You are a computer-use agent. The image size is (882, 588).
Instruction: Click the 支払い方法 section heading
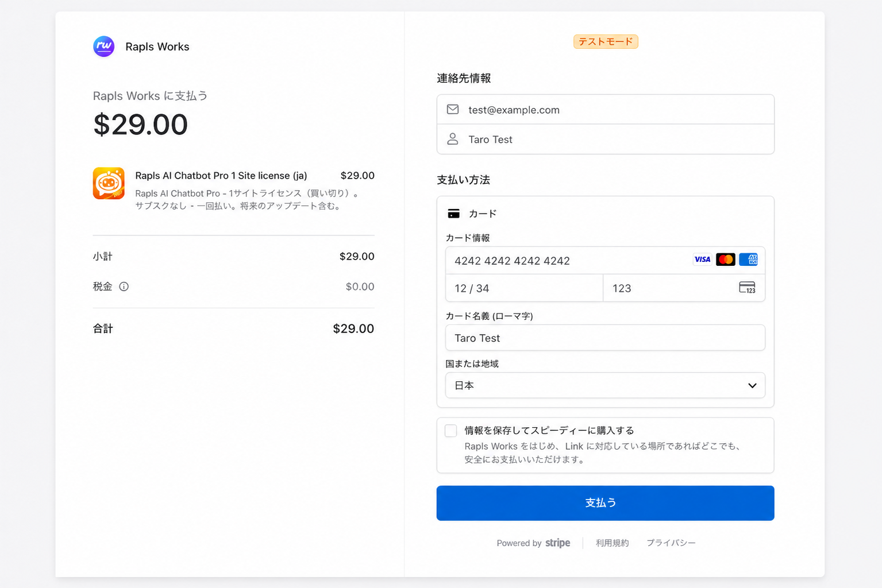click(463, 180)
